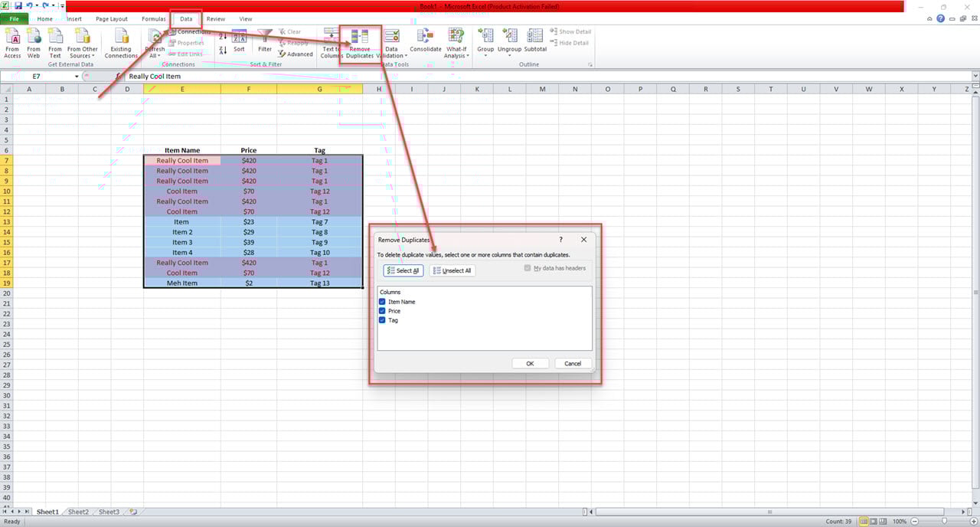The image size is (980, 527).
Task: Toggle the Item Name column checkbox
Action: [x=382, y=302]
